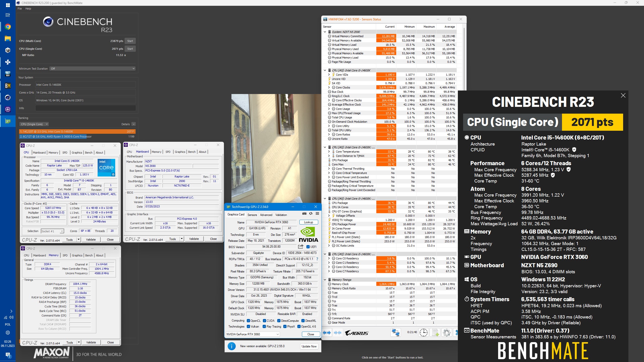644x362 pixels.
Task: Open the CPU (Single Core) ranking dropdown
Action: point(34,124)
